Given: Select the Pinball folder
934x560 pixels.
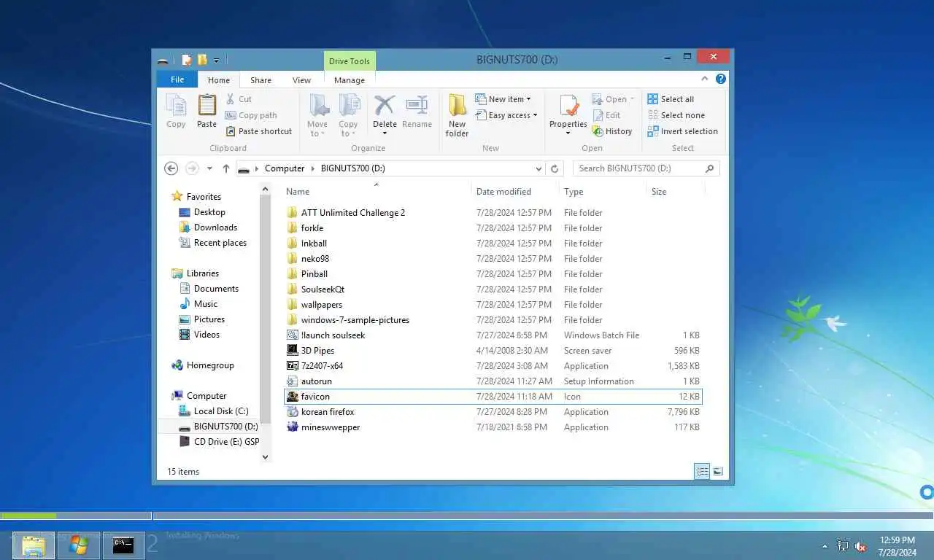Looking at the screenshot, I should pos(493,274).
